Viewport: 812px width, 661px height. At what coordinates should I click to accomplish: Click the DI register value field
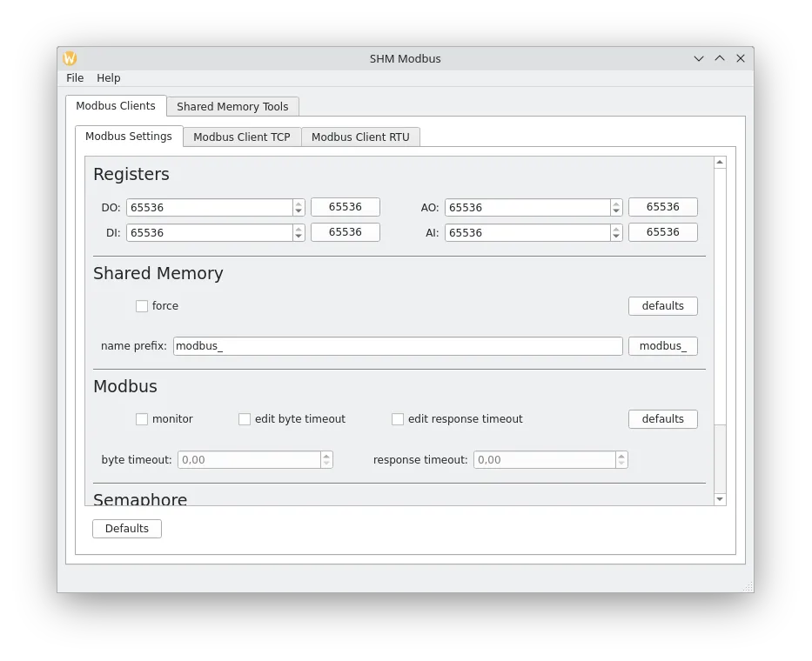tap(209, 232)
